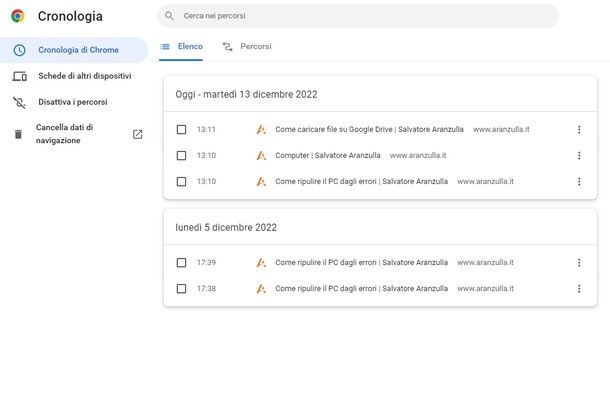Check the 13:10 Computer entry checkbox
Viewport: 610px width, 410px height.
(181, 156)
